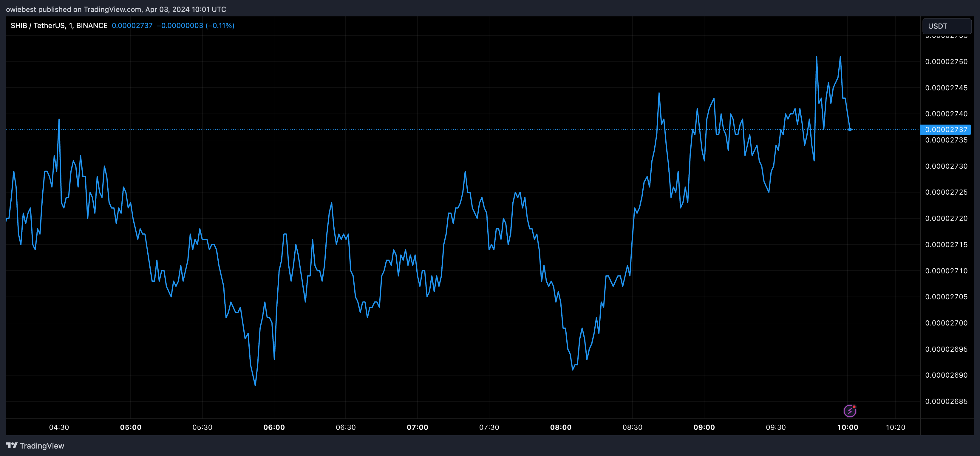Screen dimensions: 980x456
Task: Click the 0.00002685 price axis label
Action: (947, 401)
